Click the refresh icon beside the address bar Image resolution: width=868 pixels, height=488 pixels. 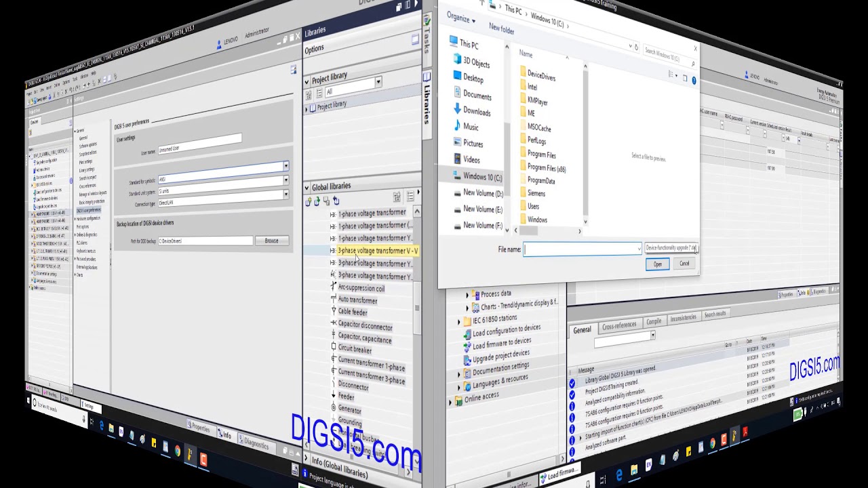click(636, 47)
